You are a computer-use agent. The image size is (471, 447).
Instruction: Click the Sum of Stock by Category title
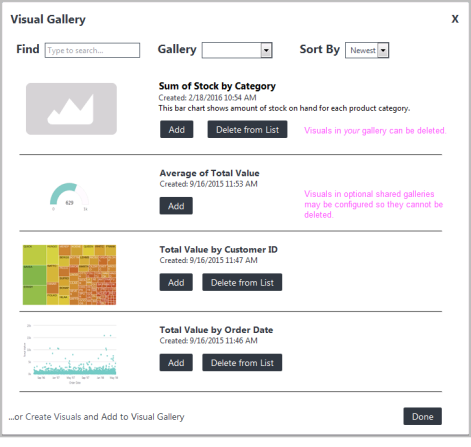(217, 86)
